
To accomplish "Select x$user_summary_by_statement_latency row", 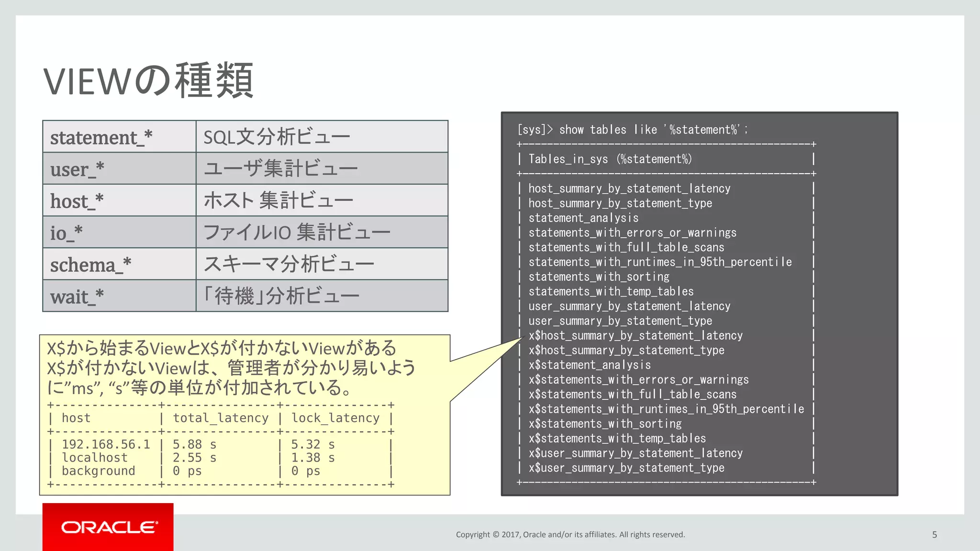I will click(635, 453).
